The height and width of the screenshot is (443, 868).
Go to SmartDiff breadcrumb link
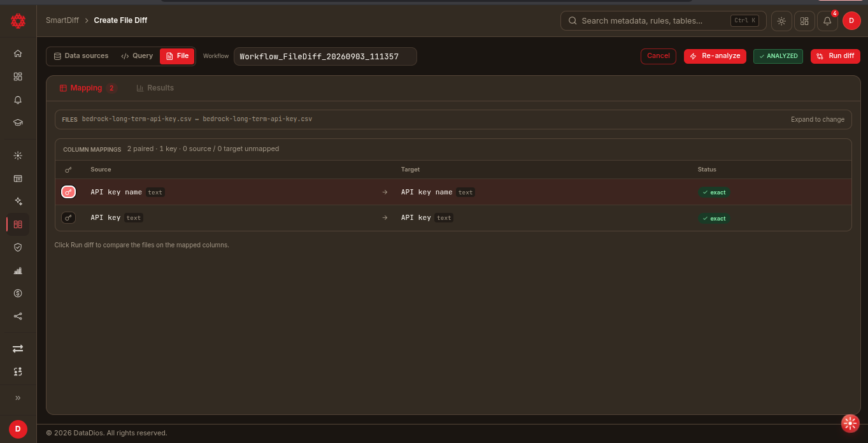point(62,20)
